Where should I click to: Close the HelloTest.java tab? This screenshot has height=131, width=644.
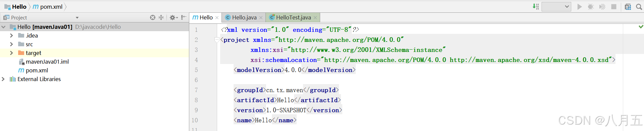click(315, 18)
